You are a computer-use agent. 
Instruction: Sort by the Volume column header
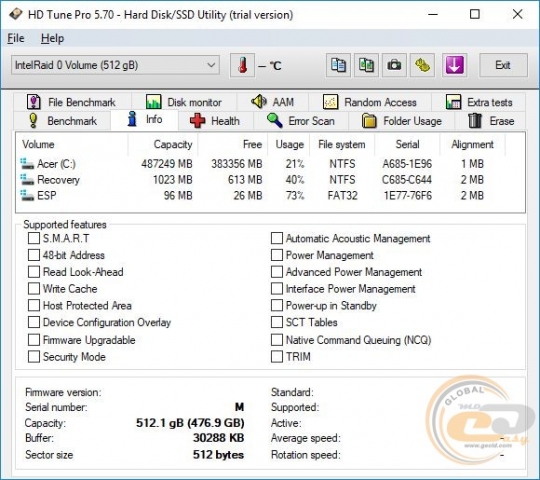(x=72, y=144)
